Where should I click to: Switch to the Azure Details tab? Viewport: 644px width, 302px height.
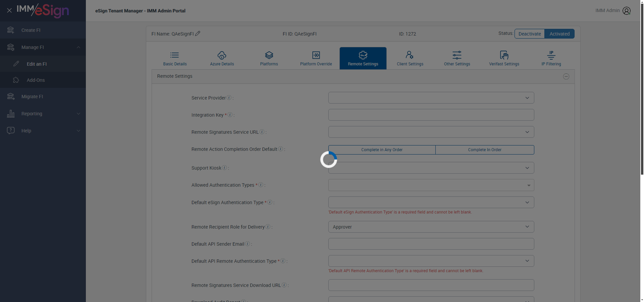click(x=222, y=58)
